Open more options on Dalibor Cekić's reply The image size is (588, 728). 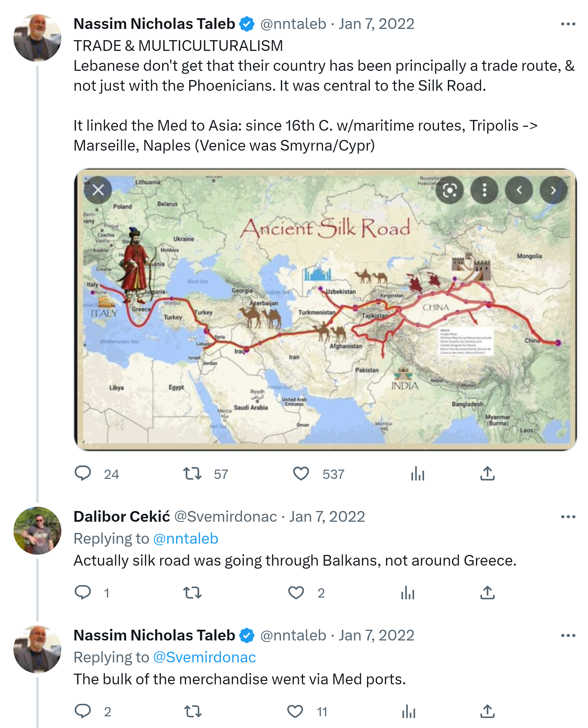point(568,517)
